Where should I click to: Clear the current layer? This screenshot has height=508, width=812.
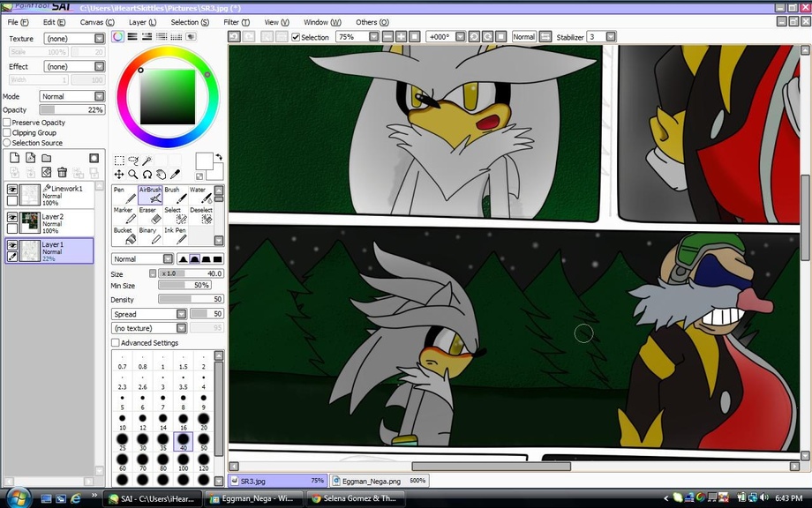tap(47, 172)
